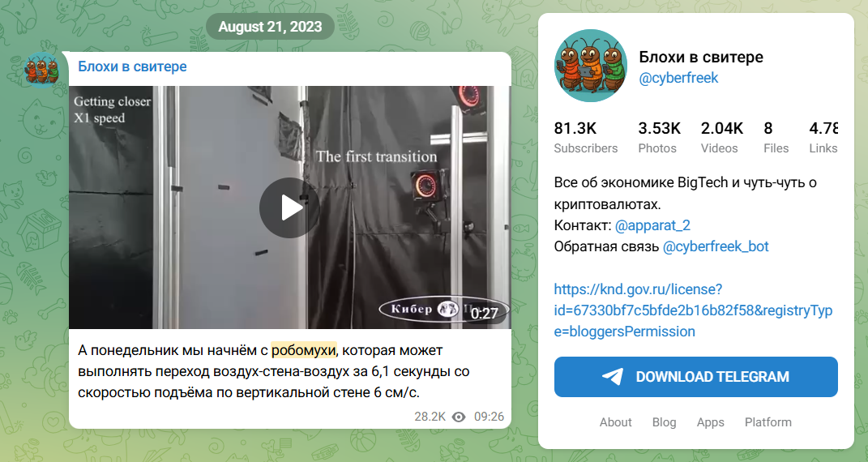Play the robofly video
This screenshot has height=462, width=868.
289,208
